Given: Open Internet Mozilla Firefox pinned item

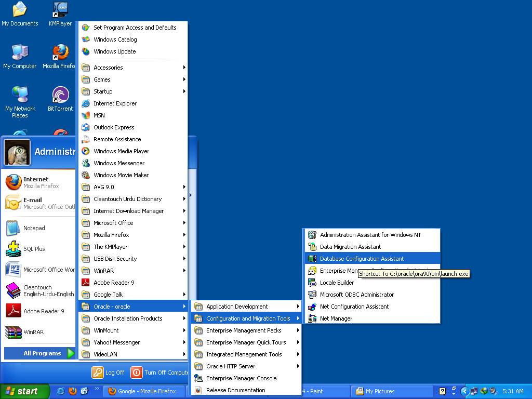Looking at the screenshot, I should [x=39, y=182].
